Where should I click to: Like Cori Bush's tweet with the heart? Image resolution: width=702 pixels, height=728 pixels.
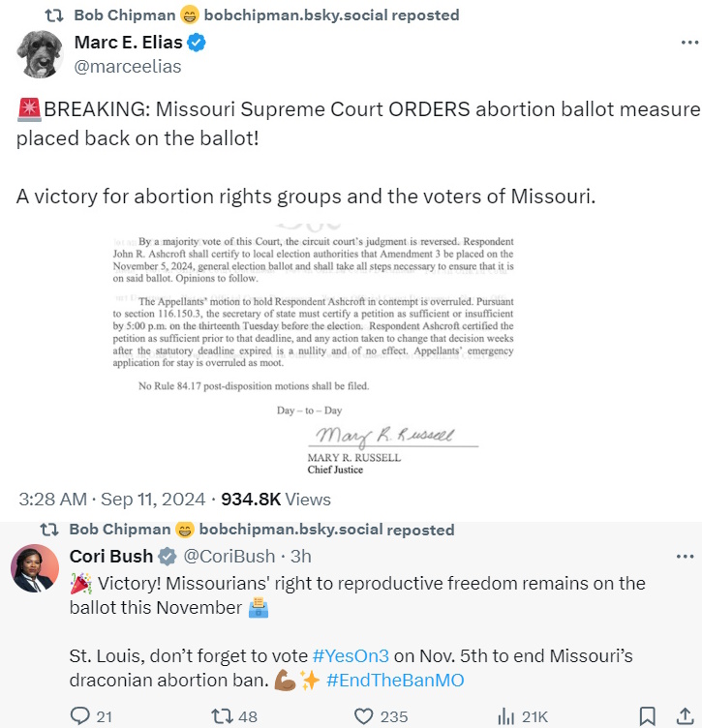364,716
